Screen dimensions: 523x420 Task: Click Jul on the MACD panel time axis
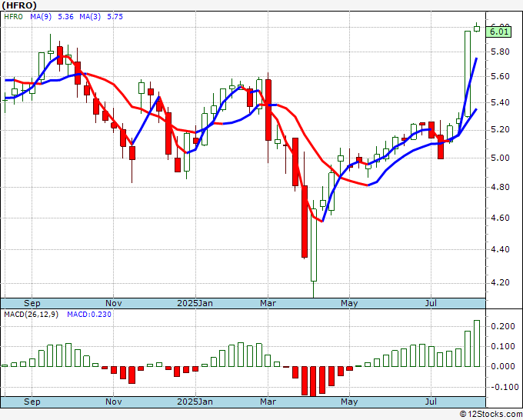[431, 402]
